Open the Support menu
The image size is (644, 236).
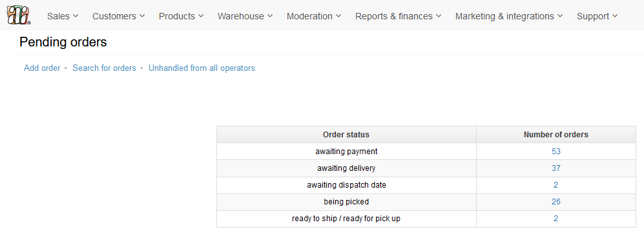coord(597,16)
